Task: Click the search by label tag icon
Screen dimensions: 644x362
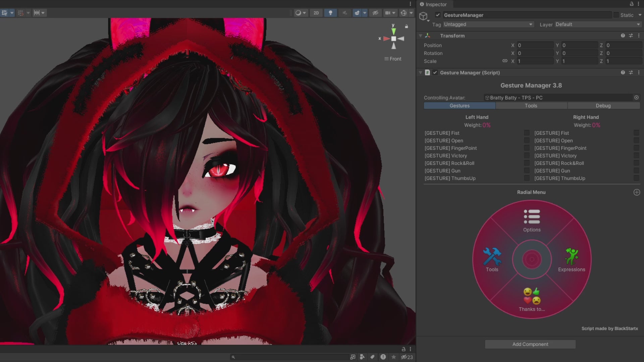Action: pyautogui.click(x=372, y=357)
